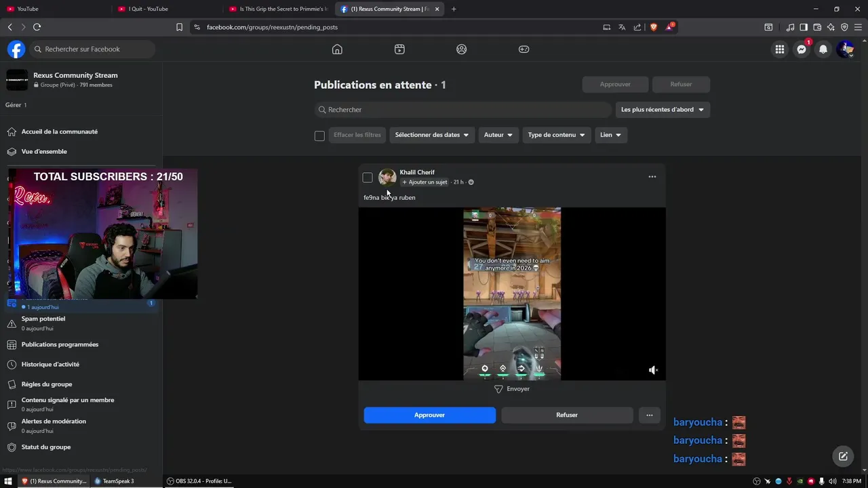
Task: Open Statut du groupe
Action: [46, 447]
